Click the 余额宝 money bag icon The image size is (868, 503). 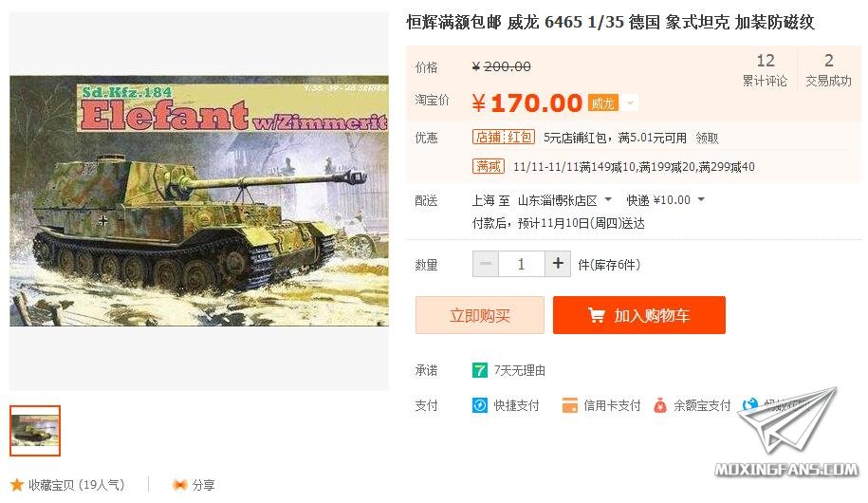660,405
